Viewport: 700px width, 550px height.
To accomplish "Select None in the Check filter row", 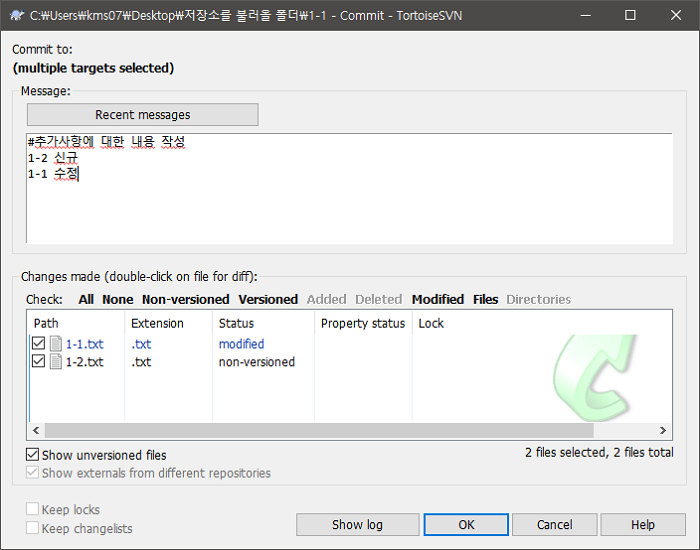I will coord(118,299).
